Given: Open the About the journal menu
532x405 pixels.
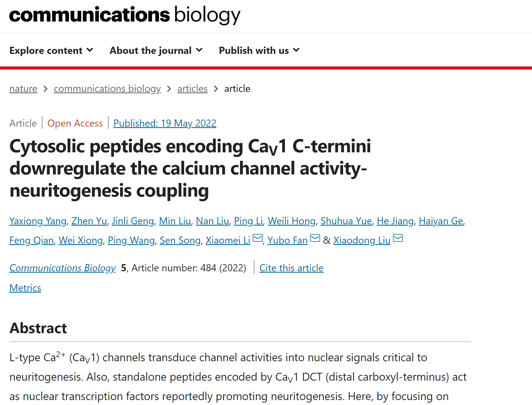Looking at the screenshot, I should coord(156,51).
